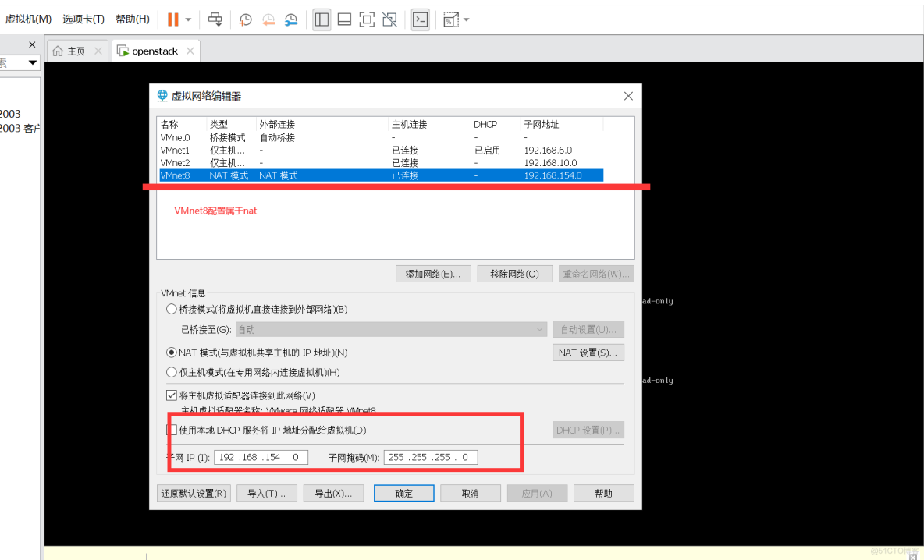Select the VMnet2 row in network list
924x560 pixels.
pyautogui.click(x=382, y=162)
